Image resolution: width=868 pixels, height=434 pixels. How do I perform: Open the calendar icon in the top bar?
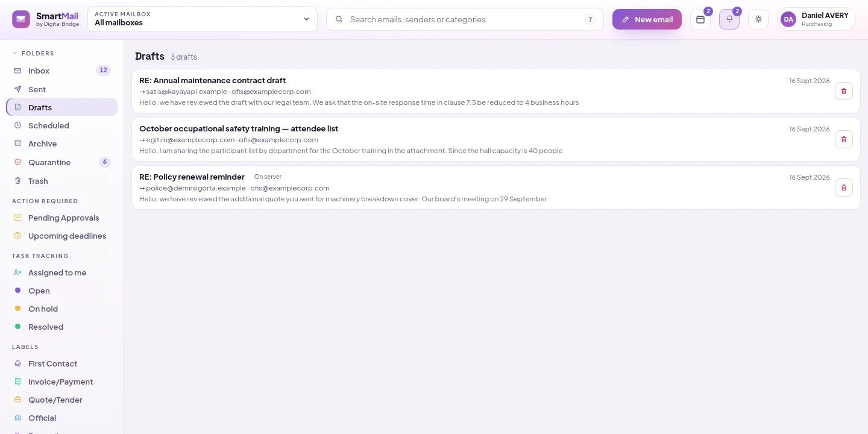coord(700,19)
